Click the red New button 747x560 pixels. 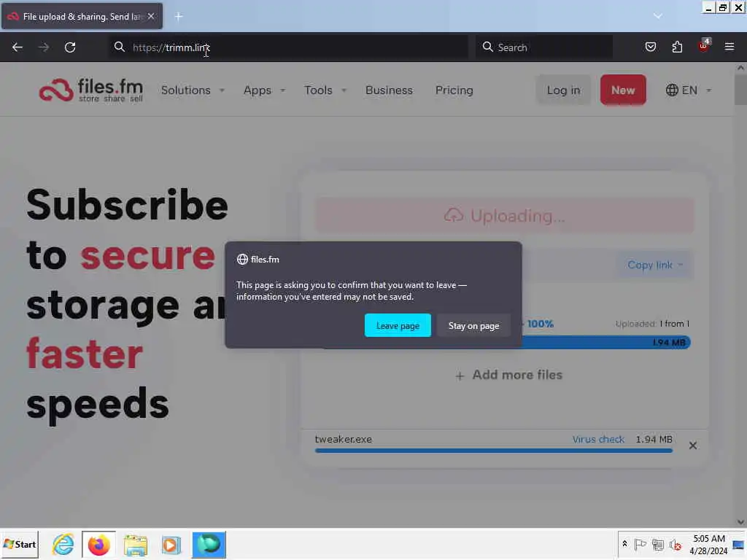pyautogui.click(x=623, y=90)
